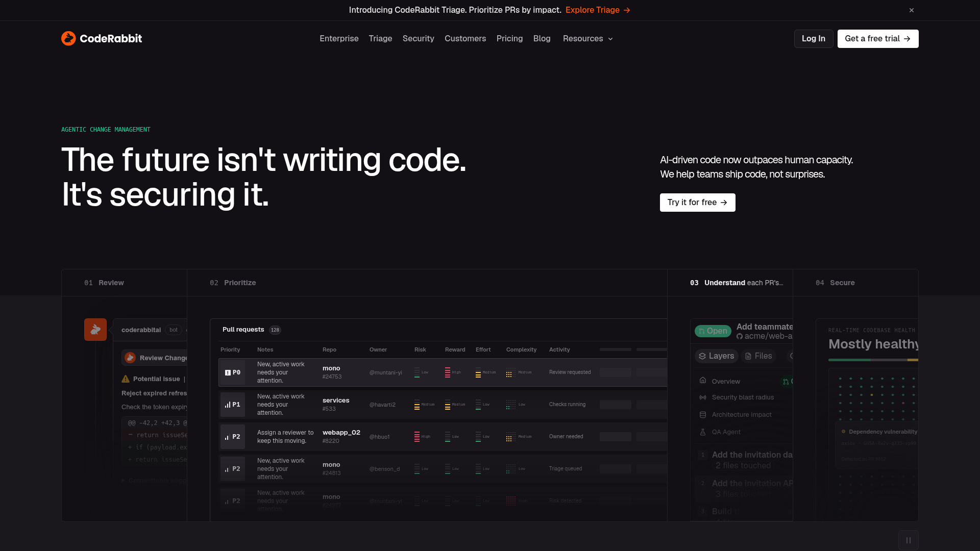Screen dimensions: 980x551
Task: Click the Open pull request status badge
Action: (713, 331)
